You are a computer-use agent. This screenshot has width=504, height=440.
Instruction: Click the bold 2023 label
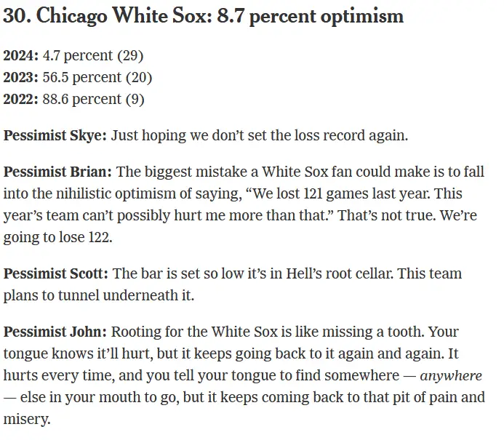click(19, 77)
